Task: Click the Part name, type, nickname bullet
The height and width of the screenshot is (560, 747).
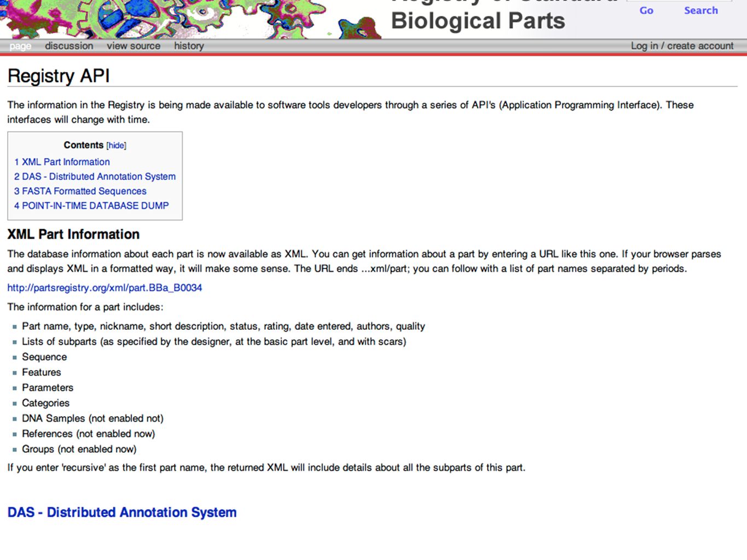Action: (223, 326)
